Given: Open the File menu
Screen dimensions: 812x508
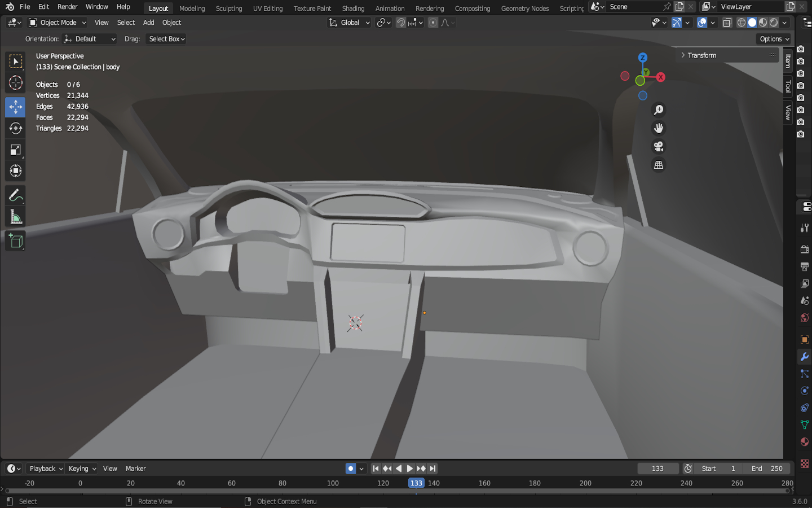Looking at the screenshot, I should click(25, 7).
